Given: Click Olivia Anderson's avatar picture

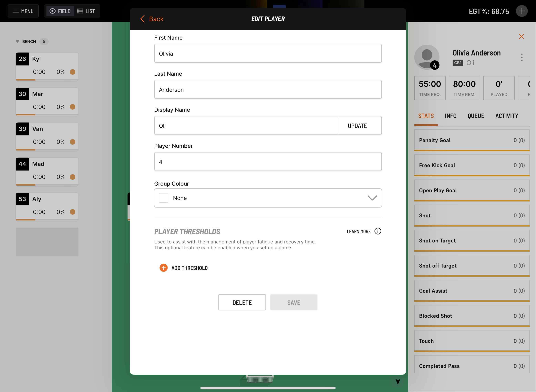Looking at the screenshot, I should pos(427,57).
